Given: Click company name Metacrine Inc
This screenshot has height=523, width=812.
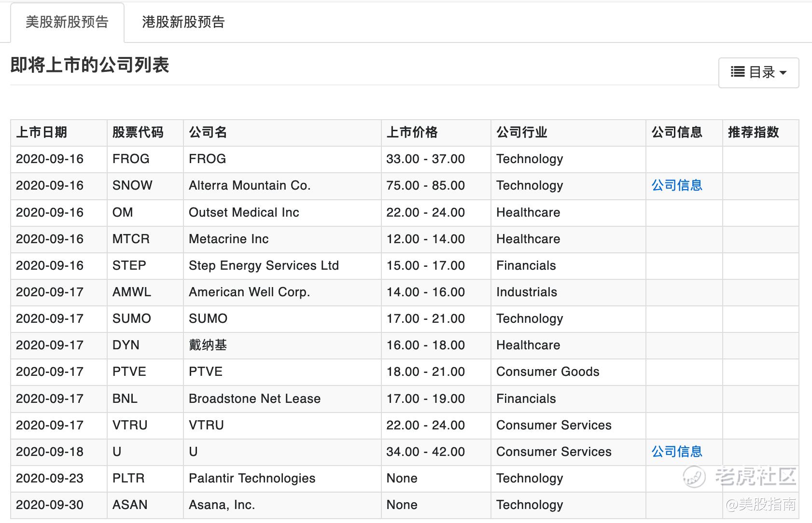Looking at the screenshot, I should (229, 239).
